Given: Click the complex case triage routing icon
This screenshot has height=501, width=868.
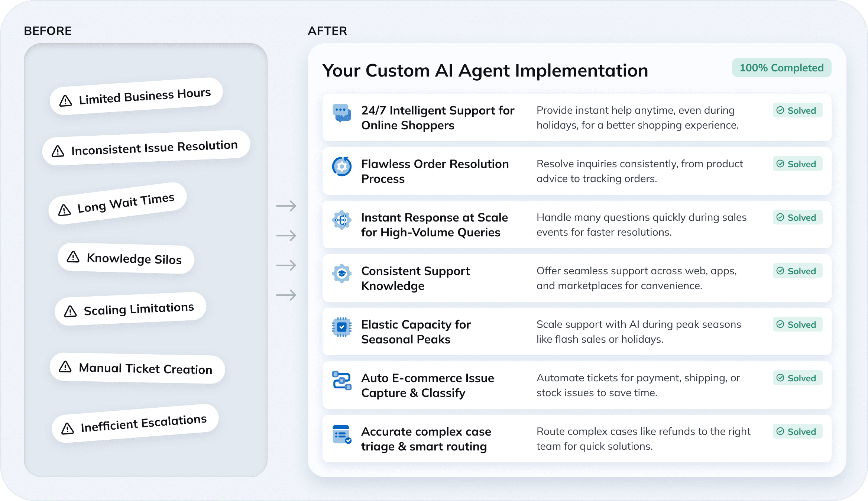Looking at the screenshot, I should (341, 434).
